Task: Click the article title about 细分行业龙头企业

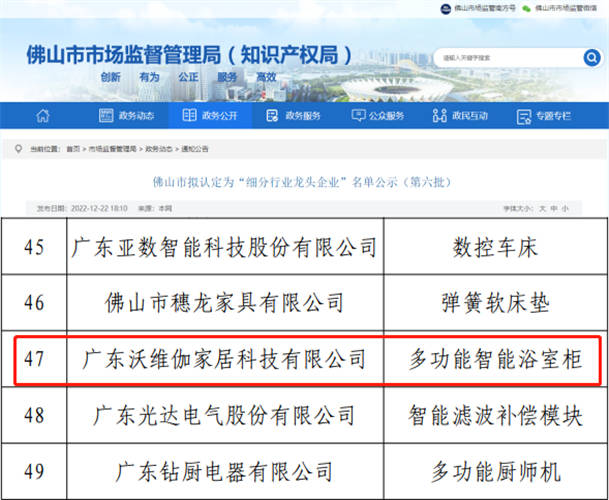Action: [x=303, y=182]
